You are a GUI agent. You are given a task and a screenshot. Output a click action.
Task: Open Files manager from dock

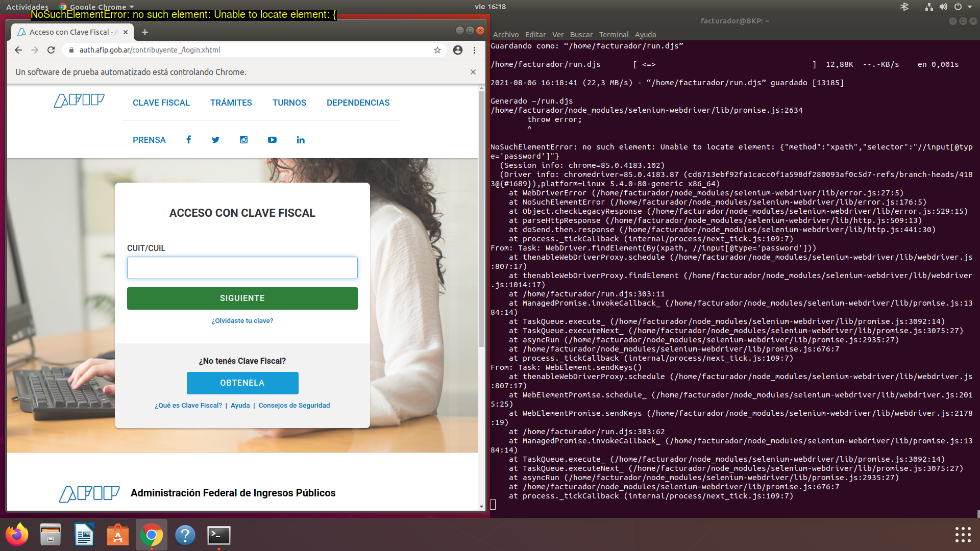point(51,535)
